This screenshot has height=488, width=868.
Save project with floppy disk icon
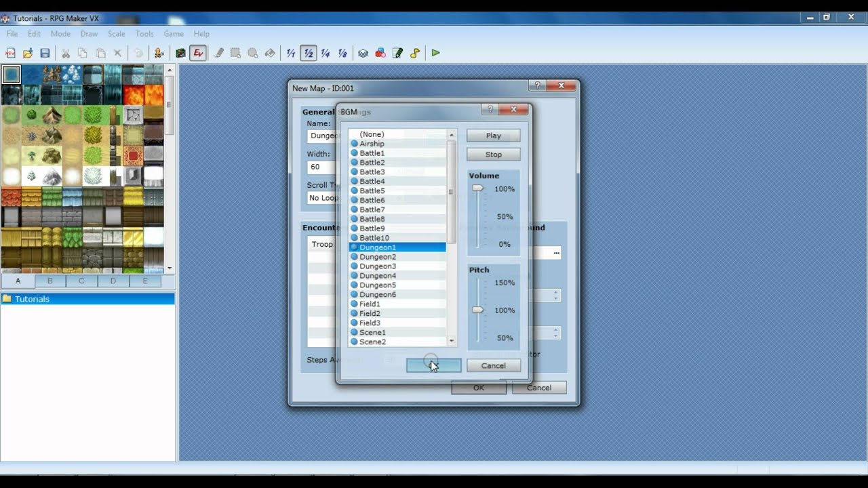[45, 53]
